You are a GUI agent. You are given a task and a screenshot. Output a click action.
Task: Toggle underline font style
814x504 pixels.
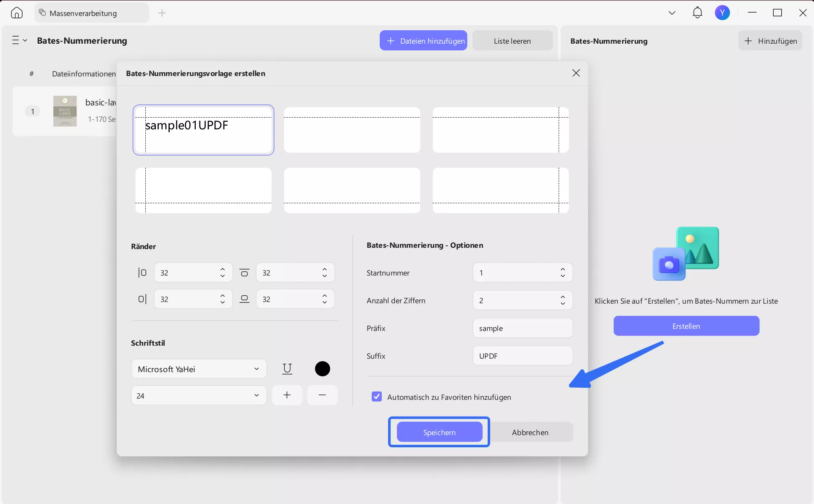tap(287, 369)
